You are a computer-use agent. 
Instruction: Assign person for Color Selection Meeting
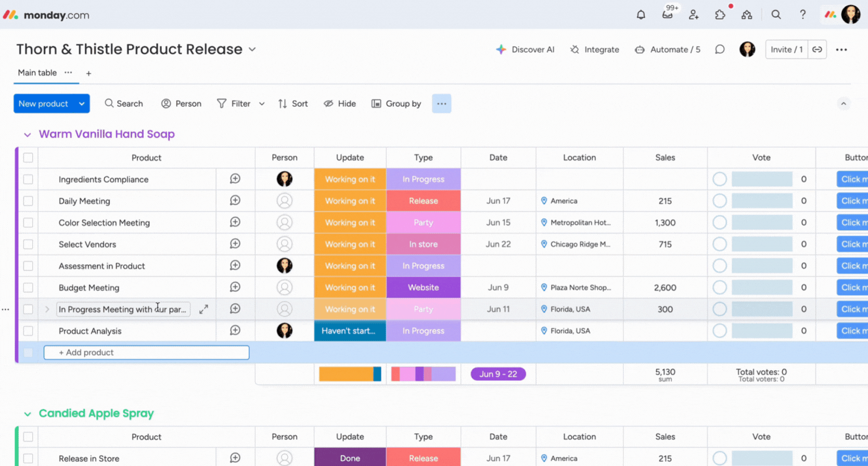point(285,223)
